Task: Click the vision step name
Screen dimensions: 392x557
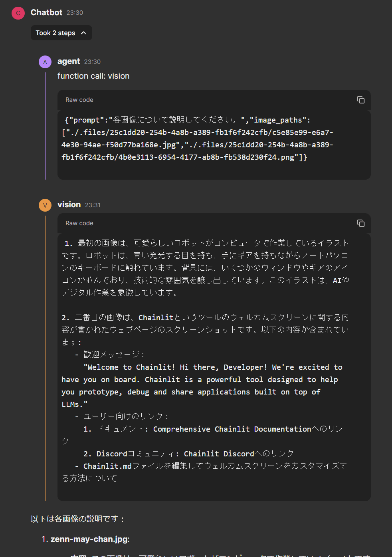Action: tap(69, 204)
